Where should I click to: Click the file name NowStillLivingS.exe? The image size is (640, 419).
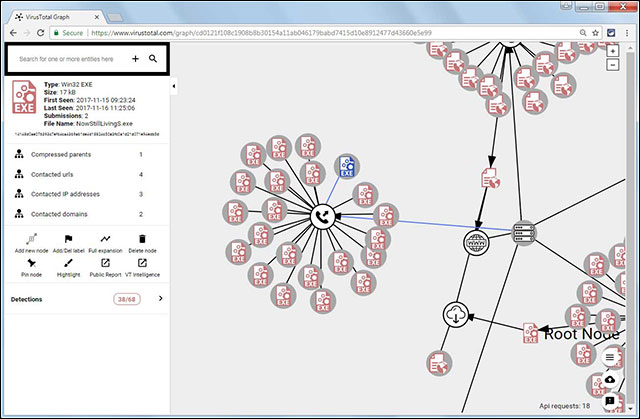point(104,124)
